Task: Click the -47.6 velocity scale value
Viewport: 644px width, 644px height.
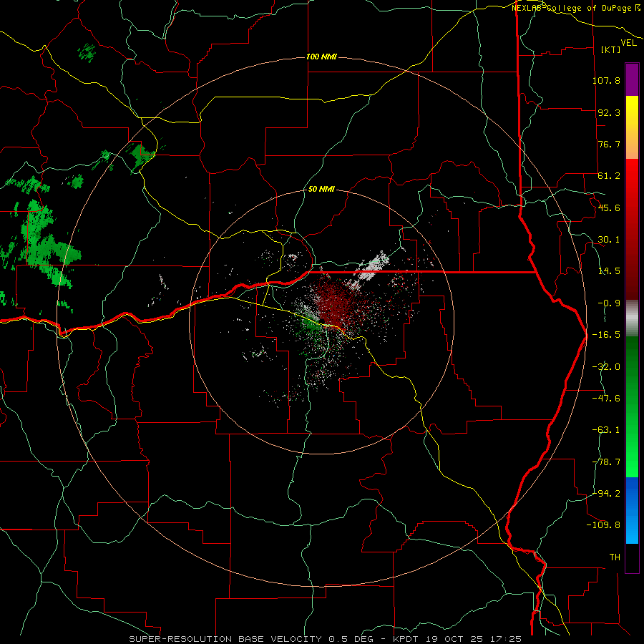Action: [x=606, y=399]
